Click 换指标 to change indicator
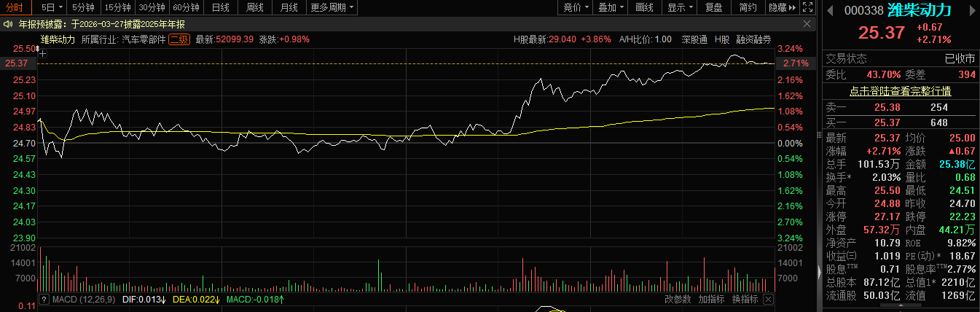 coord(745,299)
